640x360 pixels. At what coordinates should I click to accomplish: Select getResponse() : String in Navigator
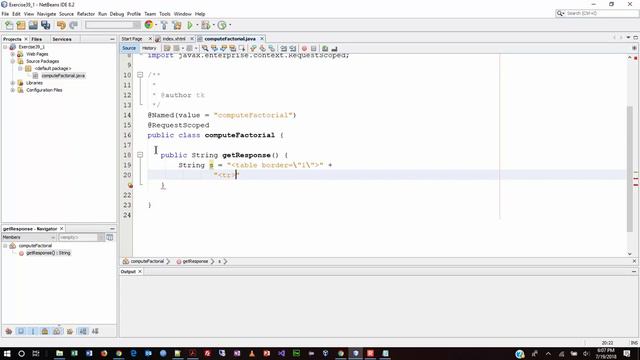pyautogui.click(x=48, y=253)
